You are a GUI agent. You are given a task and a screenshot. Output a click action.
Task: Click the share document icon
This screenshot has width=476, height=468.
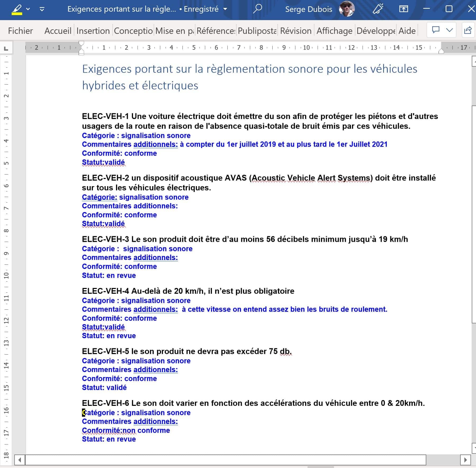[468, 30]
